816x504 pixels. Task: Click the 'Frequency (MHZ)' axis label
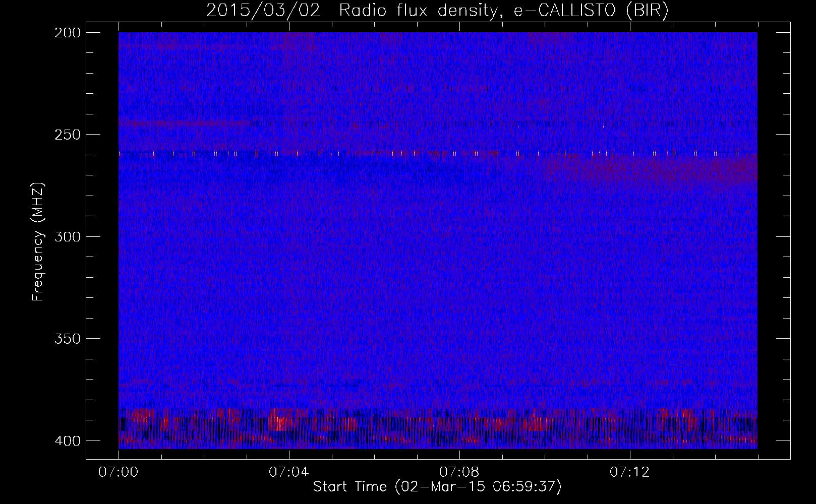38,241
